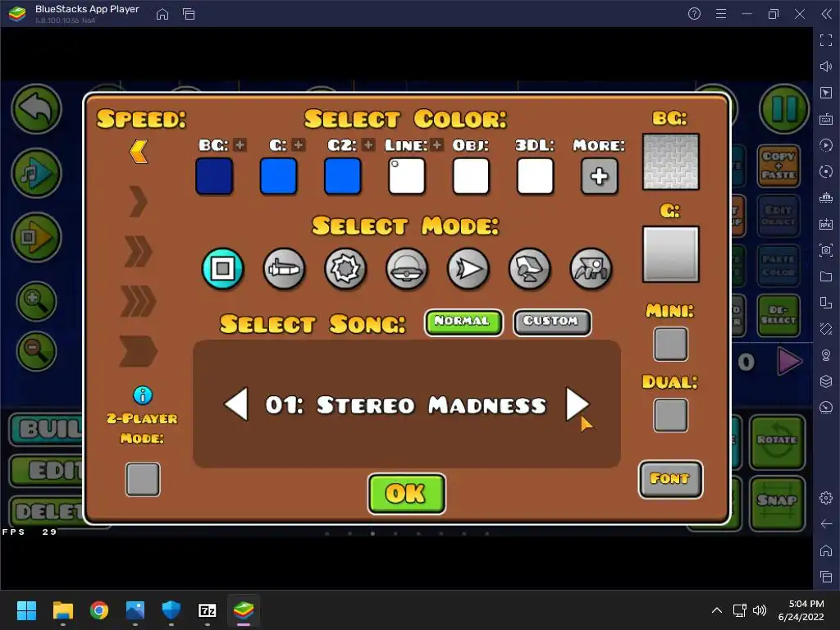Open BlueStacks multi-instance icon

189,15
